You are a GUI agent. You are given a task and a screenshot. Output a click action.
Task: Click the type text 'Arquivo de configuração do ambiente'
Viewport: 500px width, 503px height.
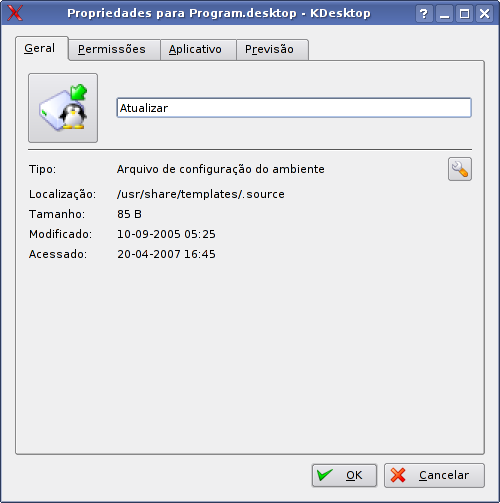pyautogui.click(x=220, y=169)
